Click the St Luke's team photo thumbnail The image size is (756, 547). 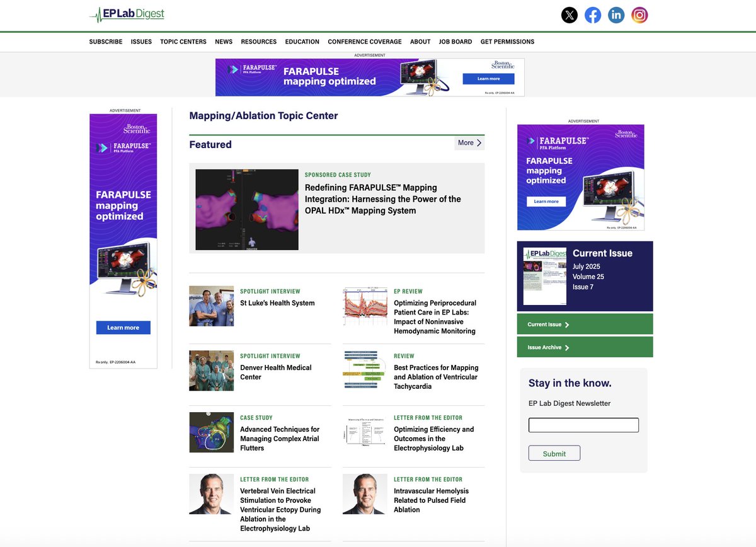coord(212,306)
